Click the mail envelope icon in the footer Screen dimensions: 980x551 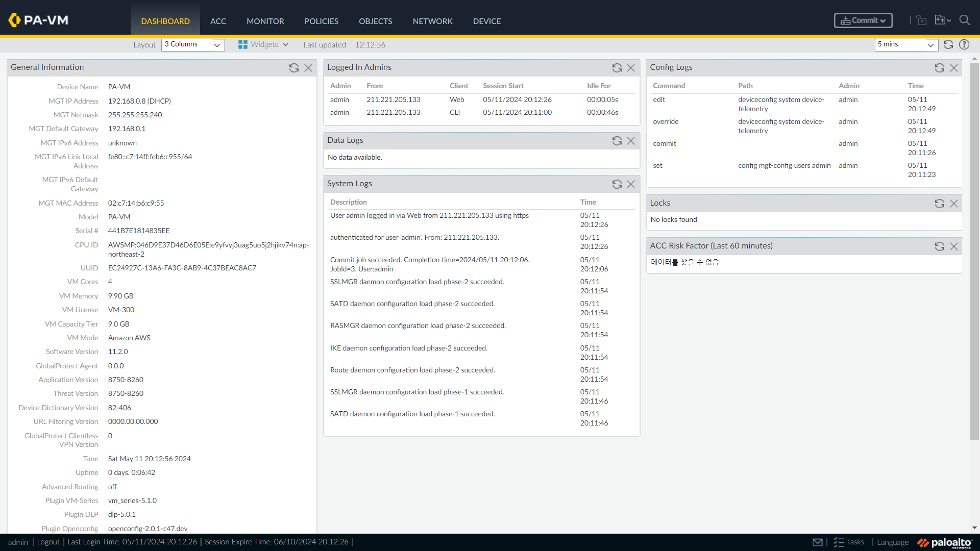pos(818,542)
